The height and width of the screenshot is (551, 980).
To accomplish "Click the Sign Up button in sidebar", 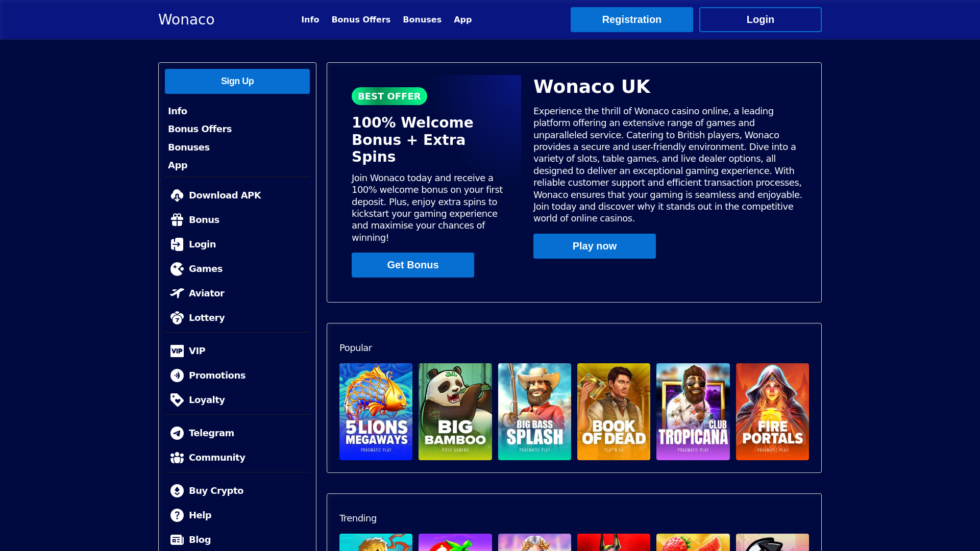I will click(237, 81).
